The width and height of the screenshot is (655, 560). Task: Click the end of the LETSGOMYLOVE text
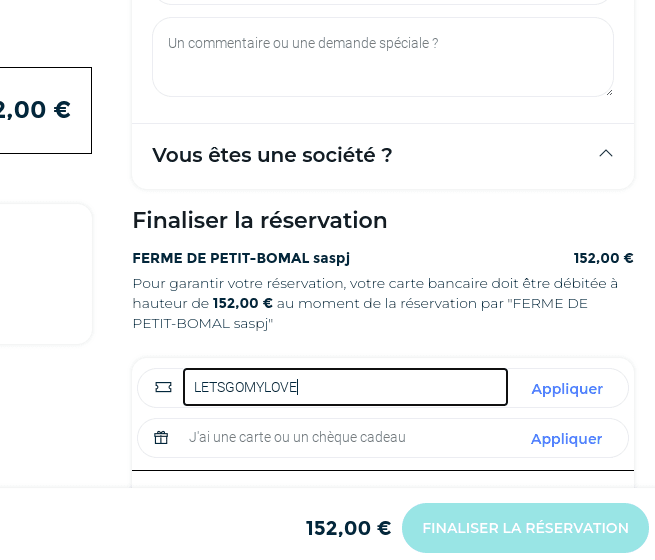click(x=297, y=387)
